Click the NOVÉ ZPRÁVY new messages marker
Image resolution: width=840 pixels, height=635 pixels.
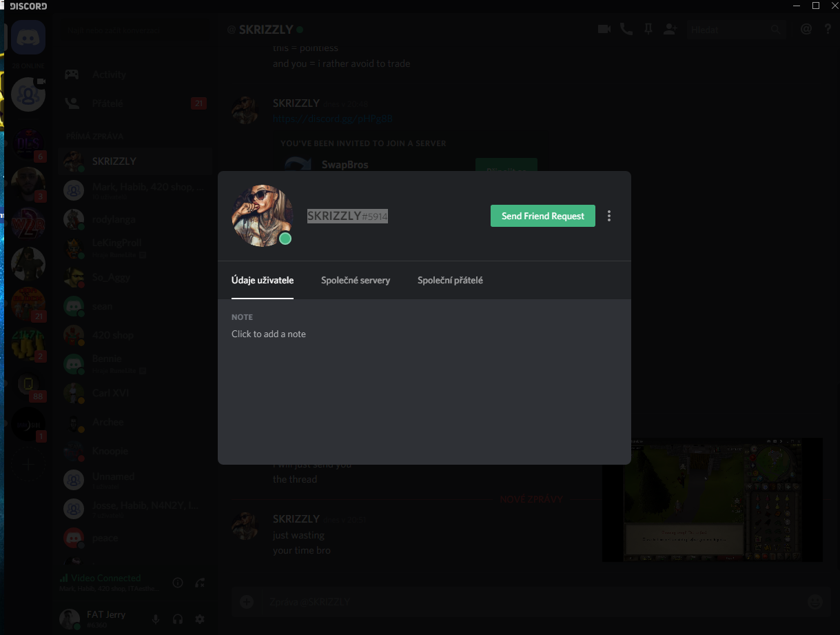[531, 499]
